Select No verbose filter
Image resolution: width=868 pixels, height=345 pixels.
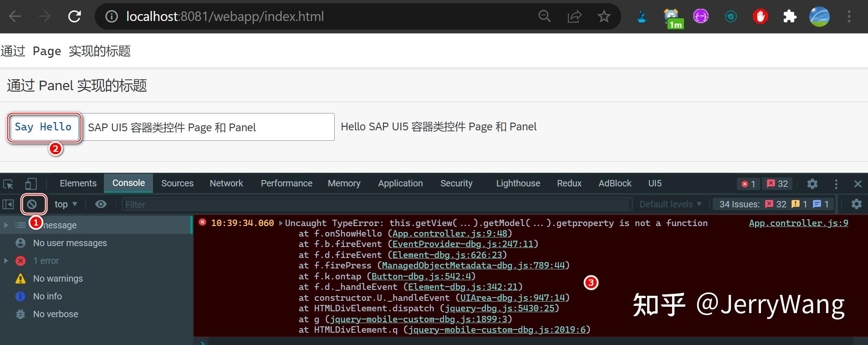click(x=56, y=314)
